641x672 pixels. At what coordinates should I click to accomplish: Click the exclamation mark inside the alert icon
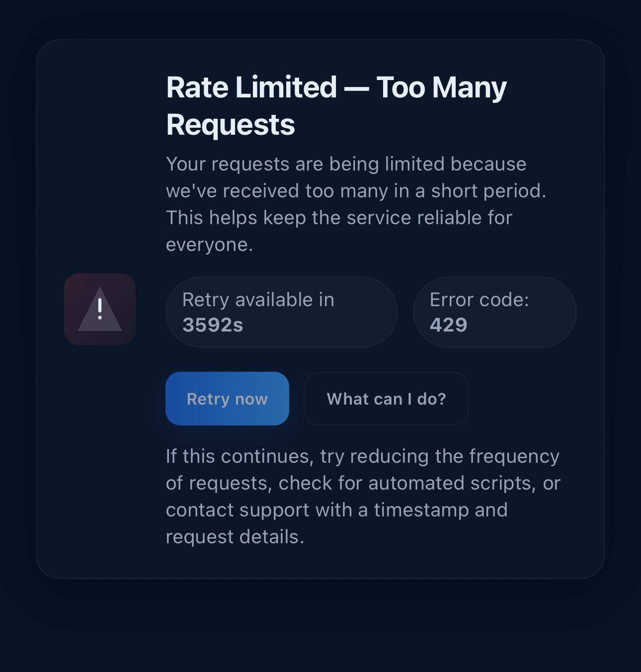point(100,308)
